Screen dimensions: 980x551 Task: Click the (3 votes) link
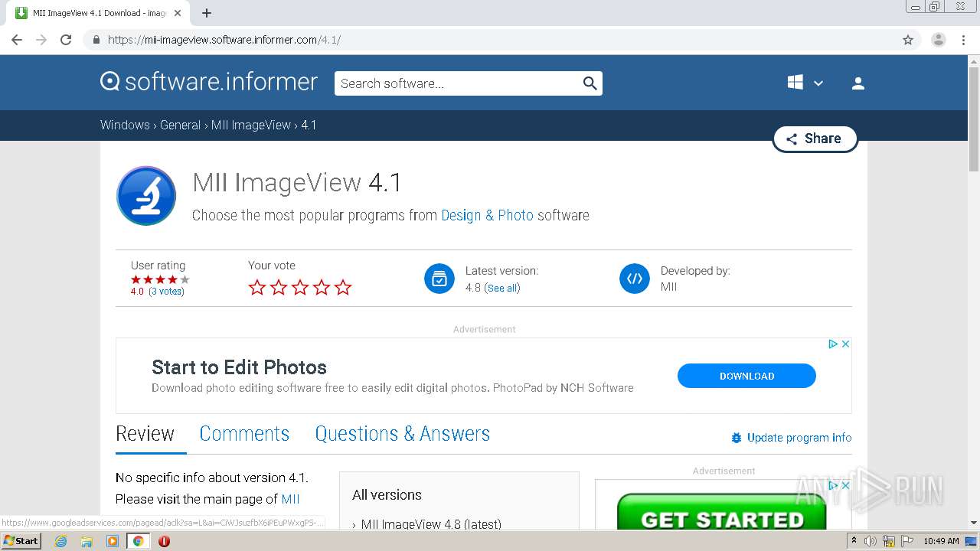tap(166, 292)
